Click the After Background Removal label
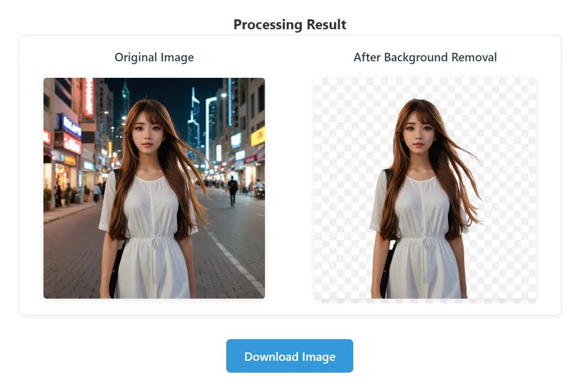The width and height of the screenshot is (579, 392). (425, 57)
